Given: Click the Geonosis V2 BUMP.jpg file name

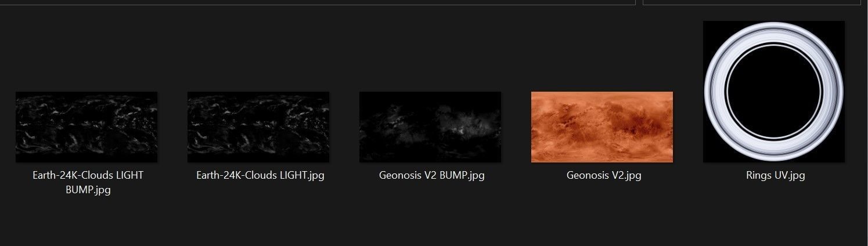Looking at the screenshot, I should (x=431, y=175).
